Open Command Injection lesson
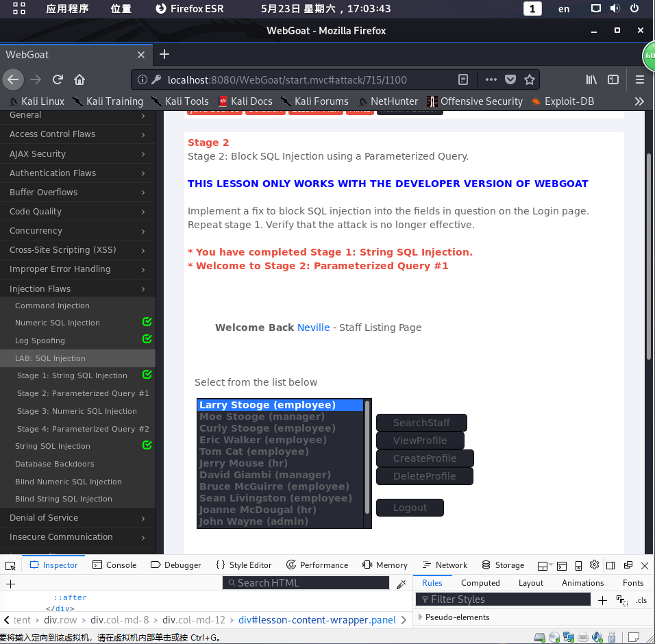Screen dimensions: 655x644 point(52,306)
